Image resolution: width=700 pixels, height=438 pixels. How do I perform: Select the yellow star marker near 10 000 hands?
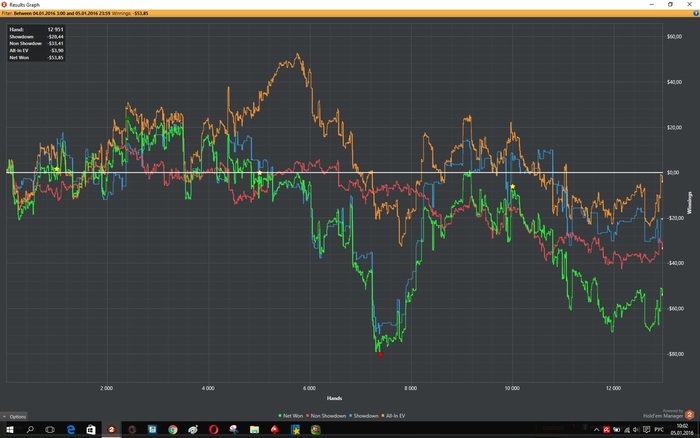click(x=512, y=186)
